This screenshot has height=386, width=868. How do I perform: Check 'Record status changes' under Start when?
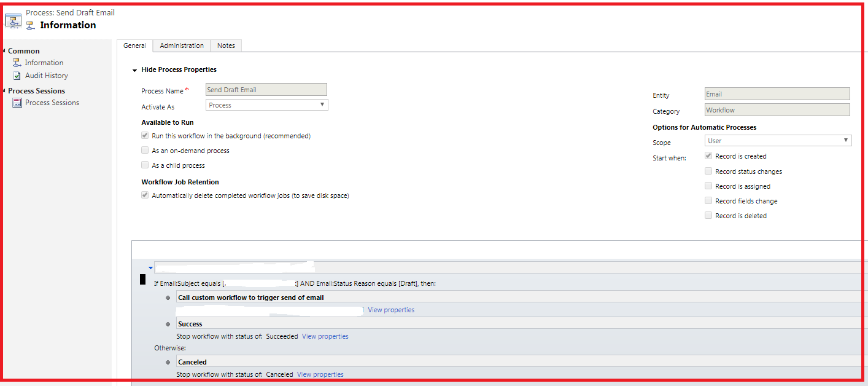pyautogui.click(x=708, y=171)
